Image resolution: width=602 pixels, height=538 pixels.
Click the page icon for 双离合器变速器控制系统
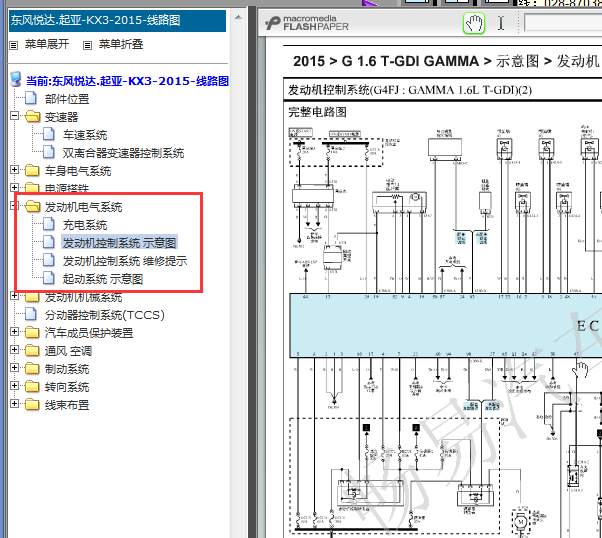[49, 152]
